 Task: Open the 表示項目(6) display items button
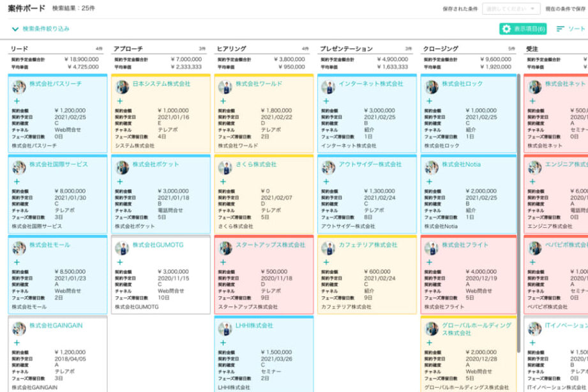pos(523,29)
